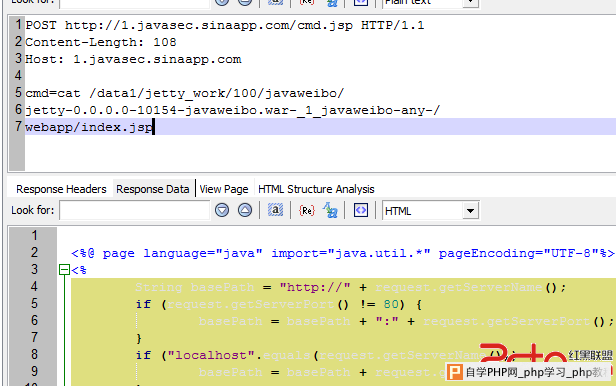Open the Plain text syntax dropdown arrow at top
This screenshot has height=386, width=616.
pos(471,2)
